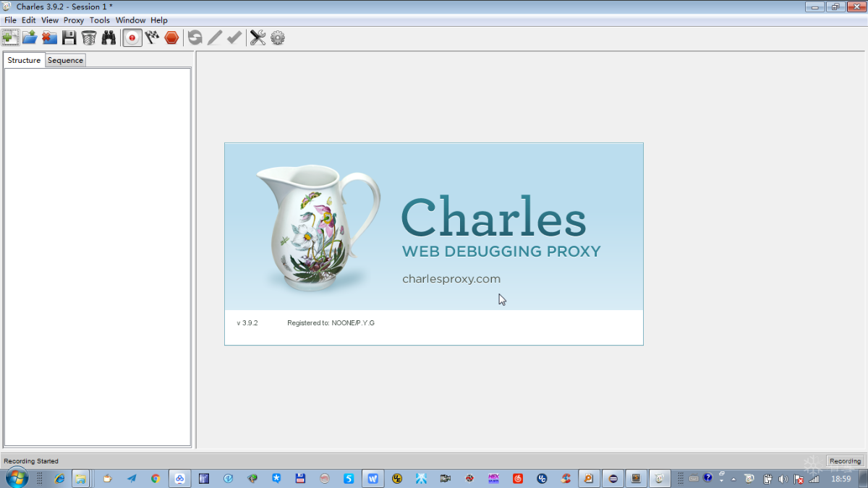Image resolution: width=868 pixels, height=488 pixels.
Task: Click the empty Structure tree pane
Action: pyautogui.click(x=97, y=257)
